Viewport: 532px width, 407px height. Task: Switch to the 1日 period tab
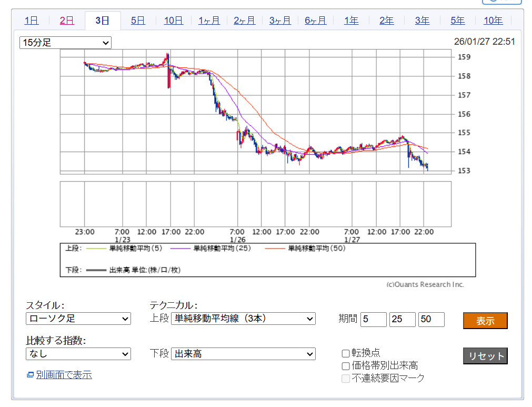[x=31, y=21]
